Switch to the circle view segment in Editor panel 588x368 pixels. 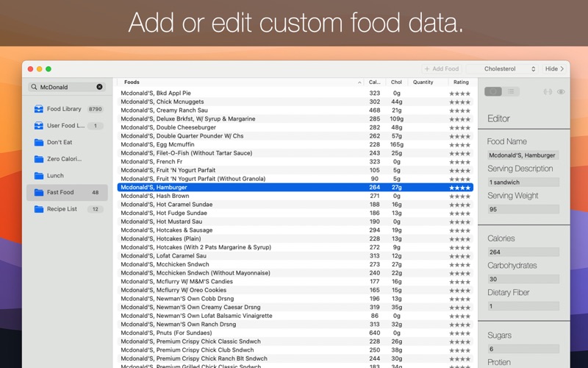click(493, 91)
